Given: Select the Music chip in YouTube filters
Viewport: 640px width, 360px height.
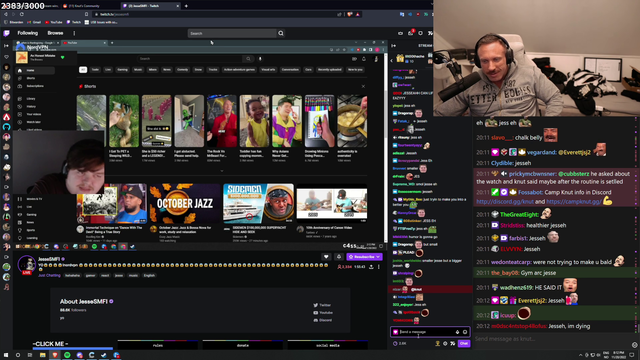Looking at the screenshot, I should (x=138, y=70).
